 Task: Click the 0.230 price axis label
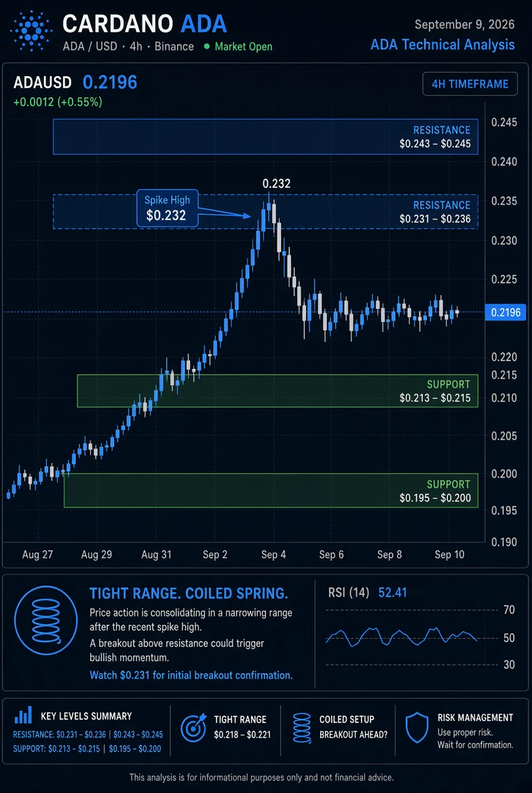click(503, 240)
